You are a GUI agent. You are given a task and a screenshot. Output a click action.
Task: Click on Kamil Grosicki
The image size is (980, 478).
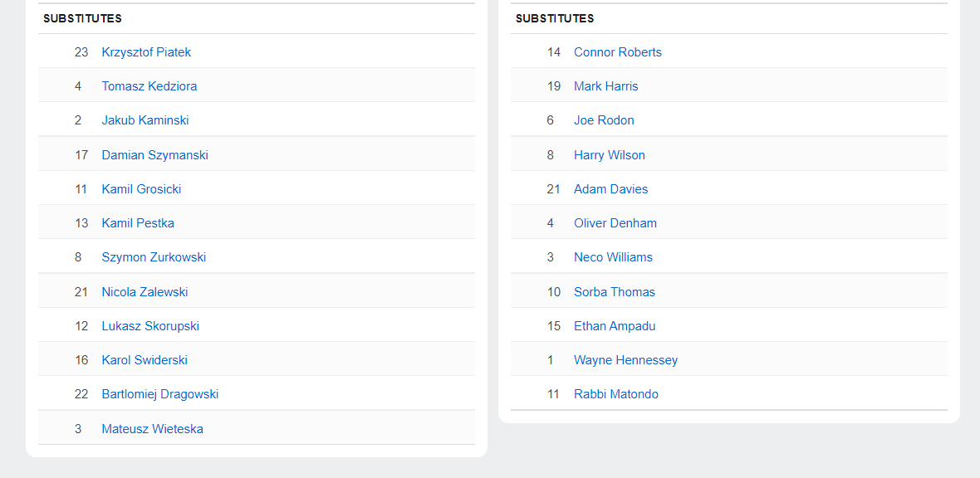[141, 189]
